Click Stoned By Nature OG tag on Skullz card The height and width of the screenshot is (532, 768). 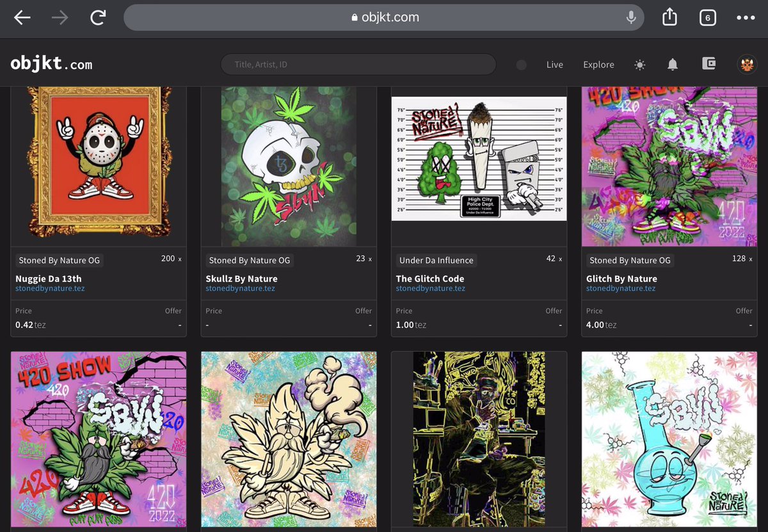click(x=250, y=261)
